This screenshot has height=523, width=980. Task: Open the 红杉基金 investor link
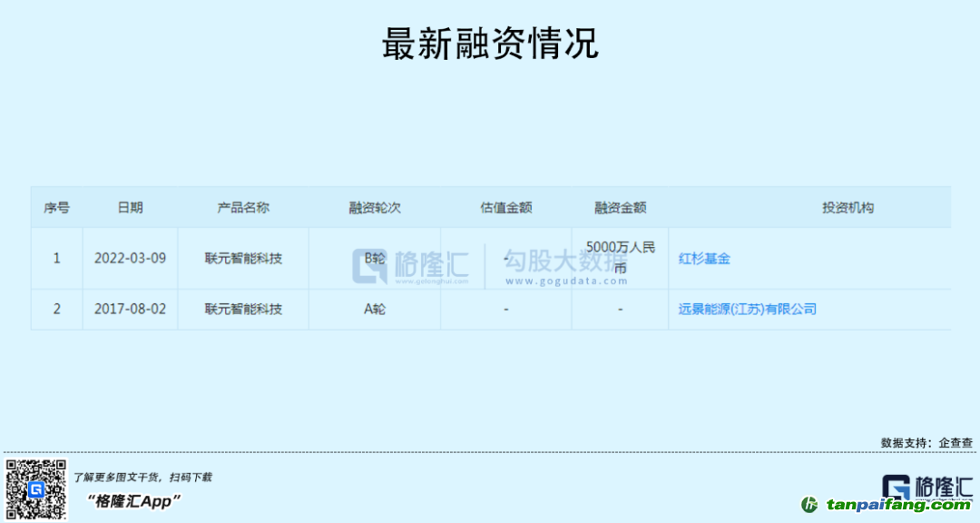pyautogui.click(x=704, y=259)
